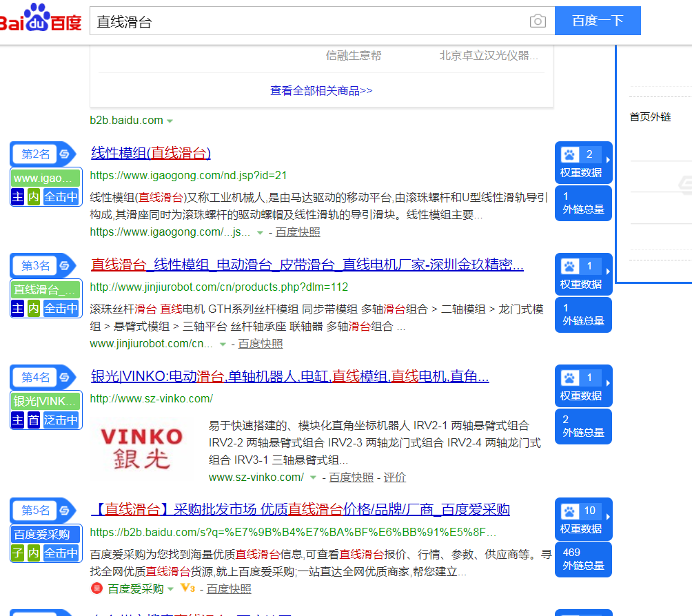The width and height of the screenshot is (692, 616).
Task: Click the red 百度爱采购 source icon
Action: (96, 588)
